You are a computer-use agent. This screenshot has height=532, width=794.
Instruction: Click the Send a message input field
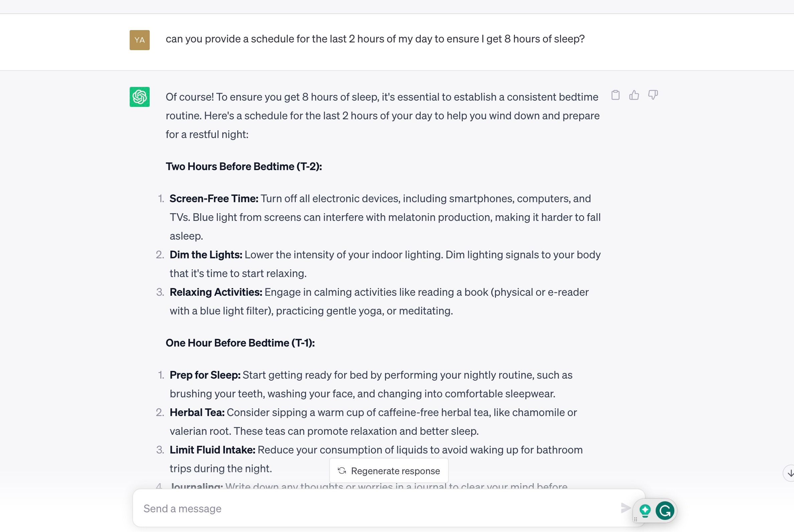[339, 509]
